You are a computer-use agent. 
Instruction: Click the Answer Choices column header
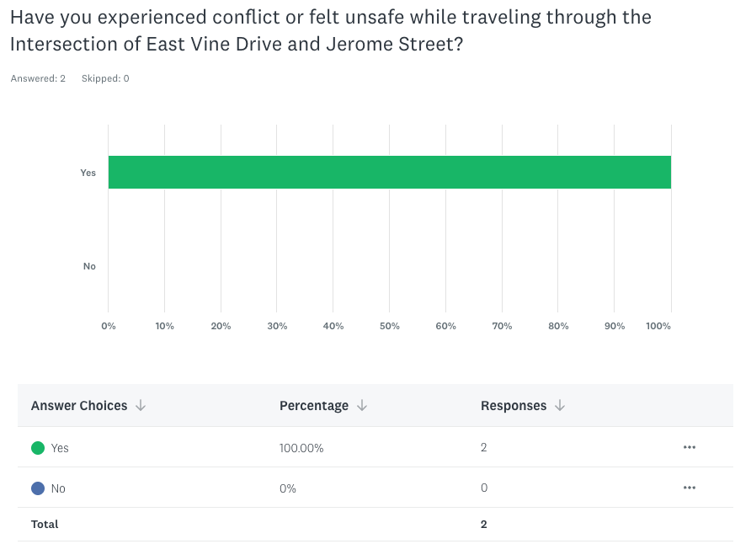coord(79,406)
